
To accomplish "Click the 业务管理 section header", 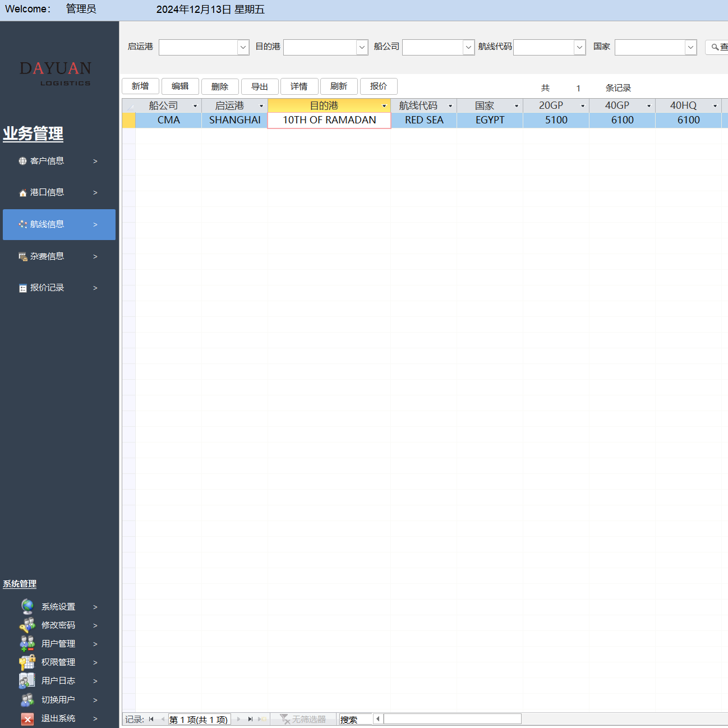I will [x=33, y=135].
